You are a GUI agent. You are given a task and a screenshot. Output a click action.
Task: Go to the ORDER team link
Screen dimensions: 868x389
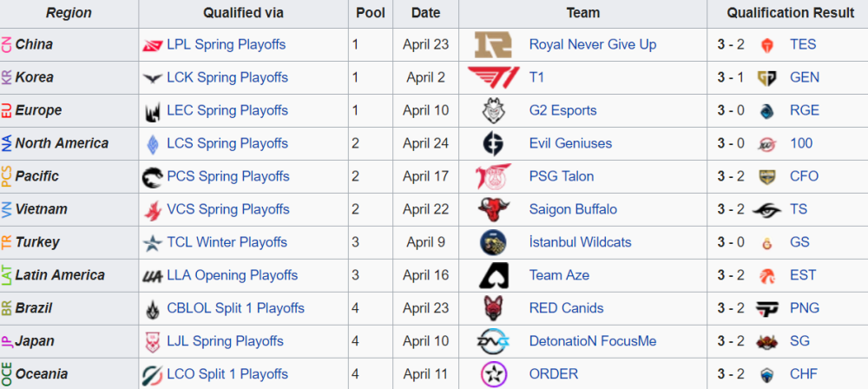click(x=553, y=374)
